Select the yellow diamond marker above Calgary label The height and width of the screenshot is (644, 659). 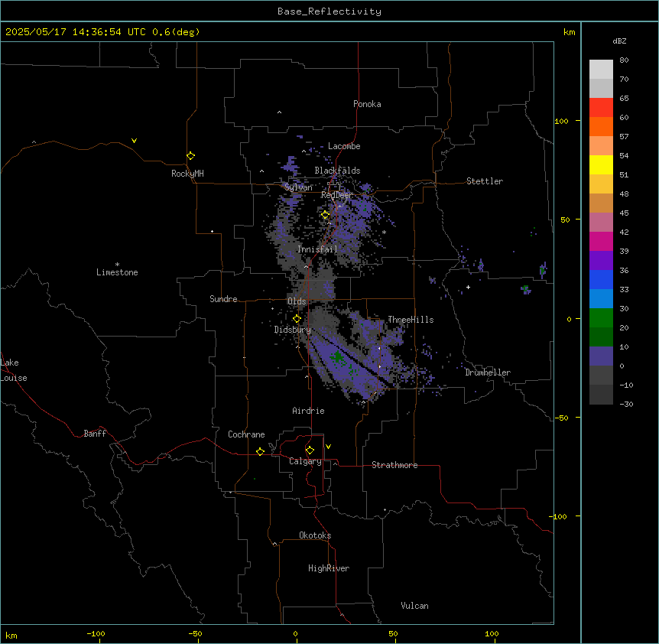tap(310, 450)
